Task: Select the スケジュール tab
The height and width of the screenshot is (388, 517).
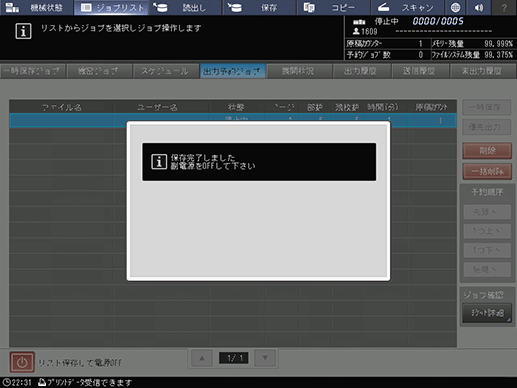Action: 165,71
